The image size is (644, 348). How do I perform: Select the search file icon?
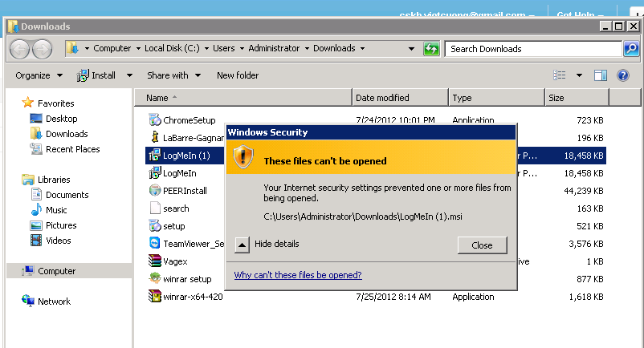(x=155, y=208)
